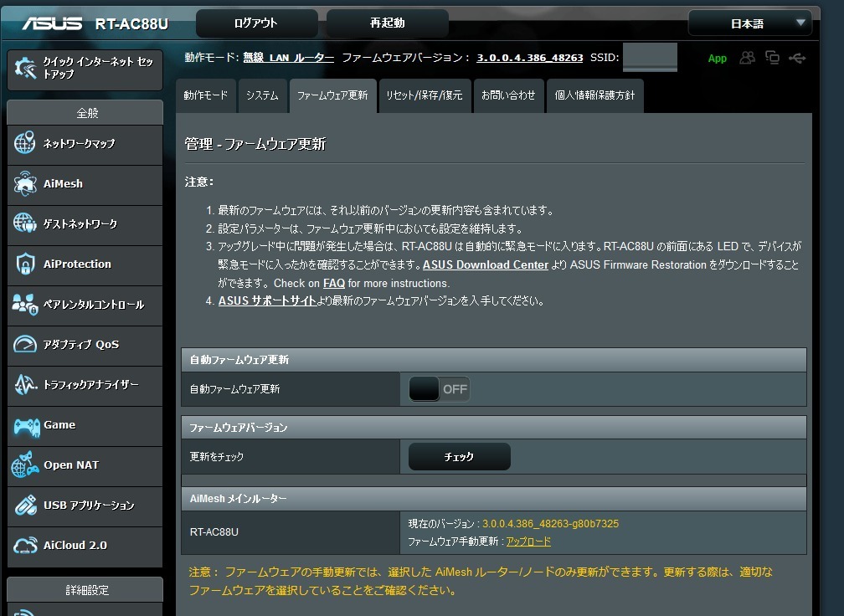Switch to the システム tab
The image size is (844, 616).
pyautogui.click(x=262, y=95)
